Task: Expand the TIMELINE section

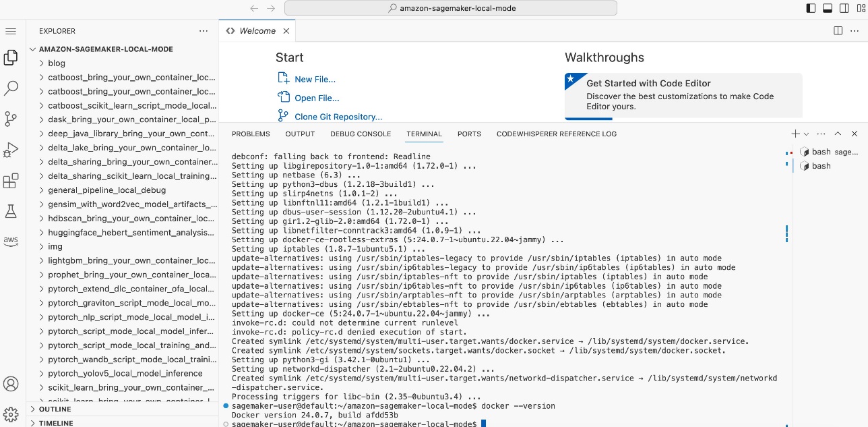Action: coord(123,423)
